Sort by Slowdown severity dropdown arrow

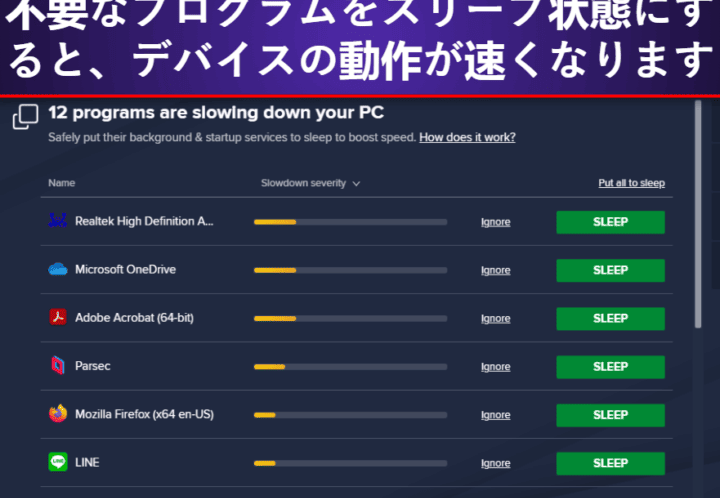(356, 184)
